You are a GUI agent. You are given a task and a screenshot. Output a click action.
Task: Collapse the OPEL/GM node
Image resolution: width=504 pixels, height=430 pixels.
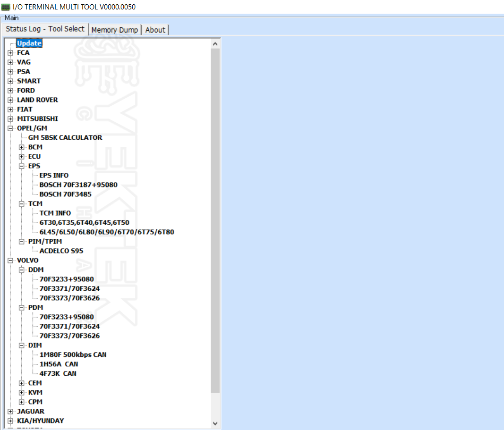tap(10, 128)
